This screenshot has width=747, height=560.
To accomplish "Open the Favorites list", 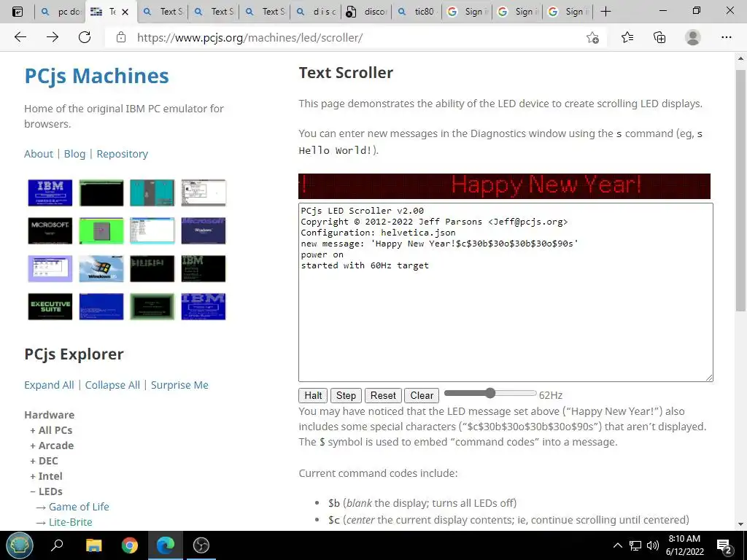I will [x=627, y=37].
